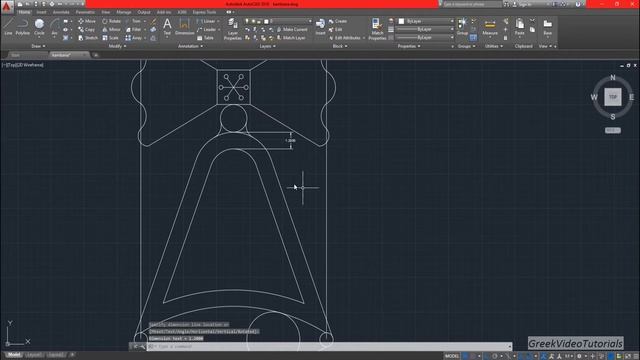Click the Insert block icon
640x360 pixels.
(x=320, y=27)
